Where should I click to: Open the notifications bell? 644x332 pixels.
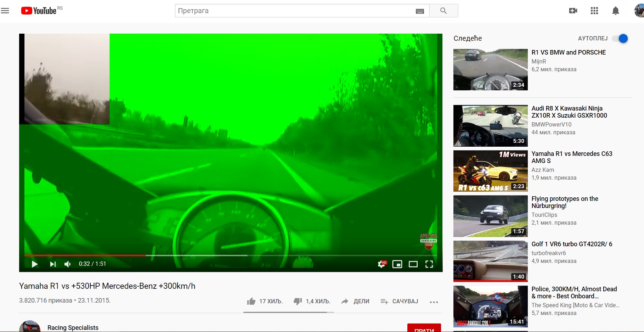(x=616, y=11)
